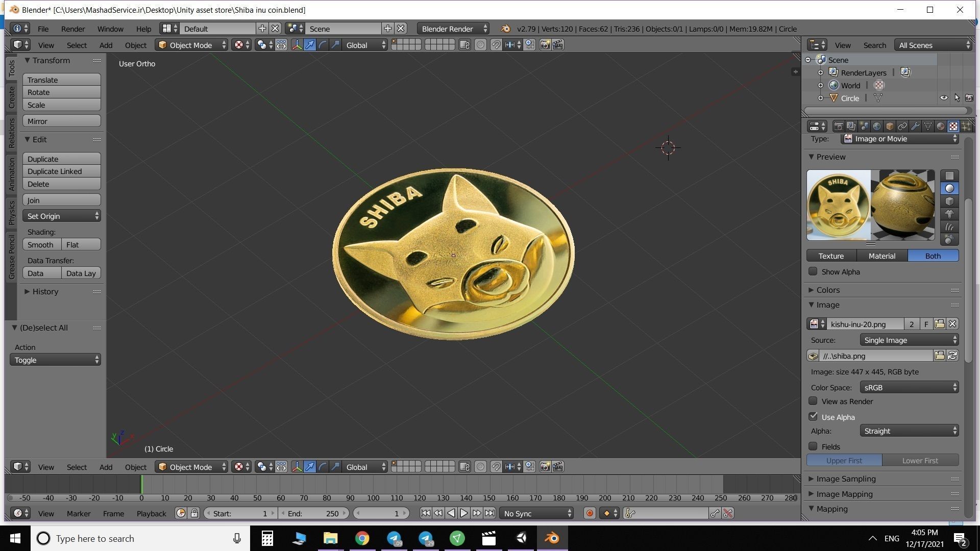Open the File menu
Viewport: 980px width, 551px height.
click(43, 29)
